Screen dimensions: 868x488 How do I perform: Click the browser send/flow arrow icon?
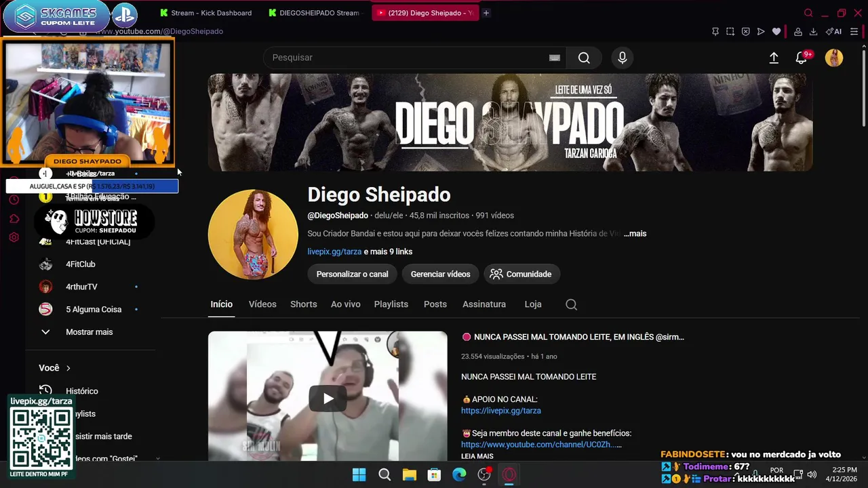[x=761, y=31]
